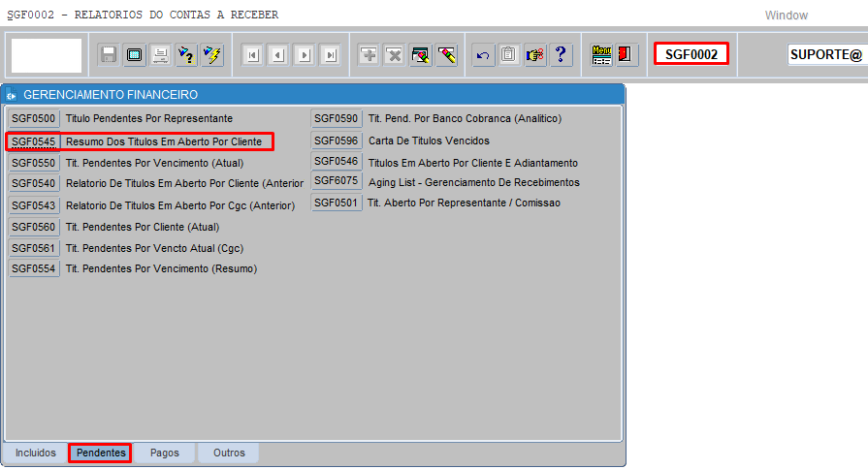Click 'Tit. Pendentes Por Cliente (Atual)' label

(143, 227)
